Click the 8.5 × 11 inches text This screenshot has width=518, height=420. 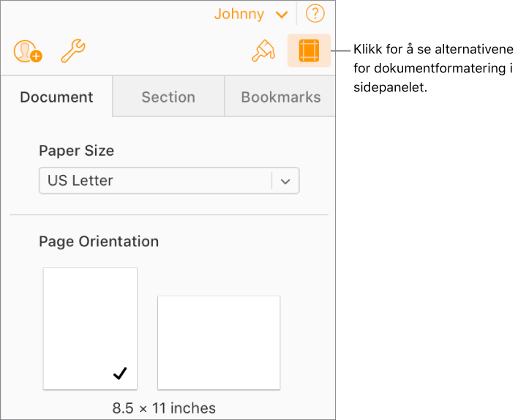click(164, 408)
